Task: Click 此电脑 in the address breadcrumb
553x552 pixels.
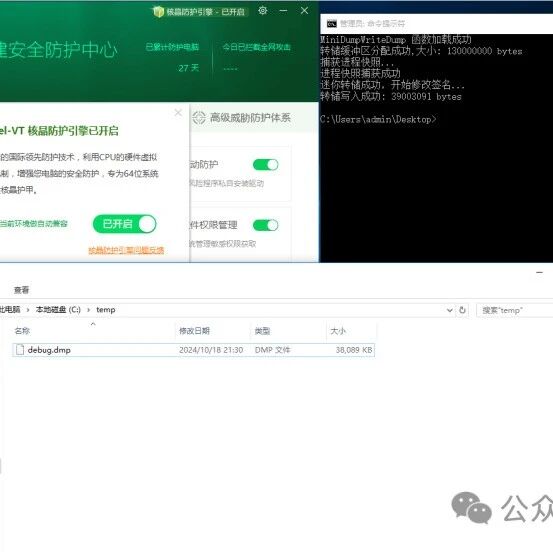Action: point(10,310)
